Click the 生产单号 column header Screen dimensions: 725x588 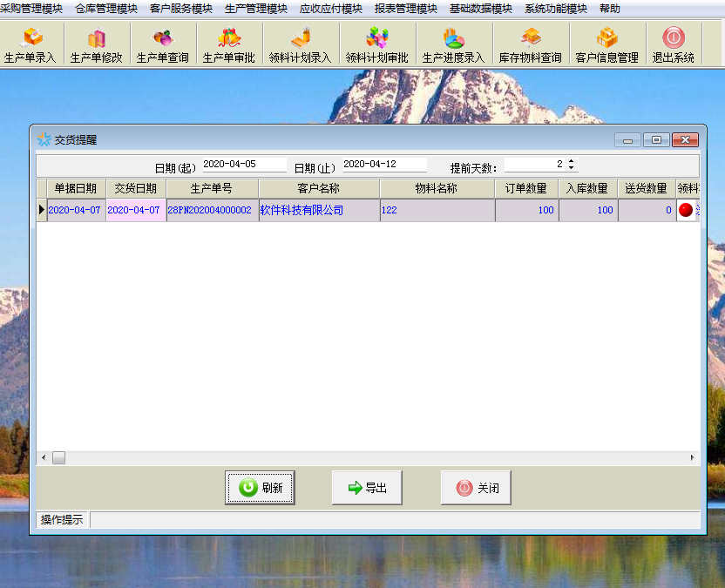213,188
